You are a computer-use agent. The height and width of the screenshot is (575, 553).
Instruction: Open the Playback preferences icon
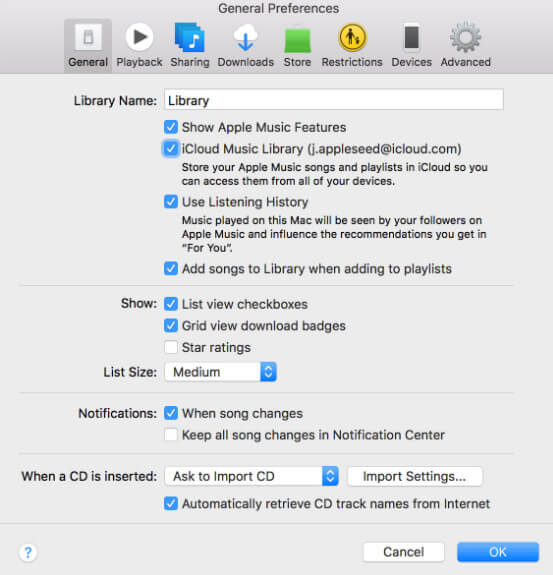tap(139, 37)
